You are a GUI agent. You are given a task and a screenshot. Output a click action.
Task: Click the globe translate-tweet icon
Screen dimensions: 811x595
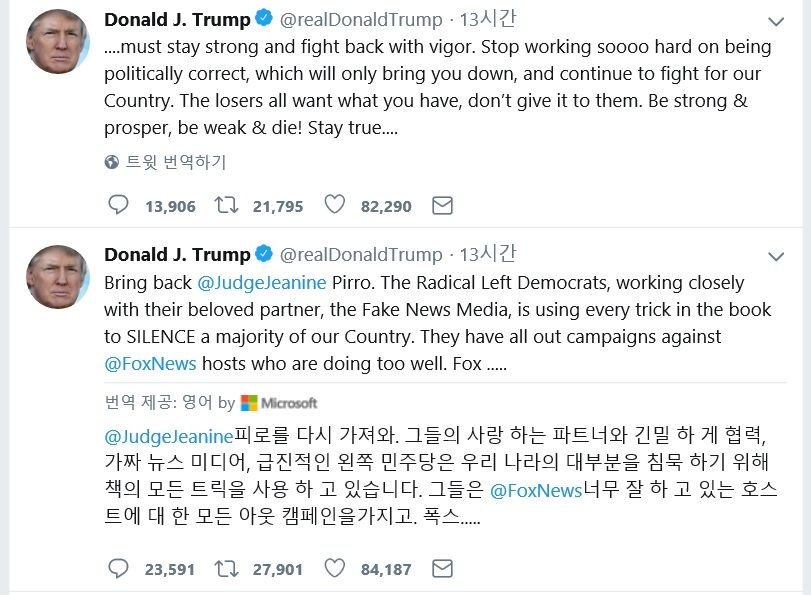click(x=111, y=162)
